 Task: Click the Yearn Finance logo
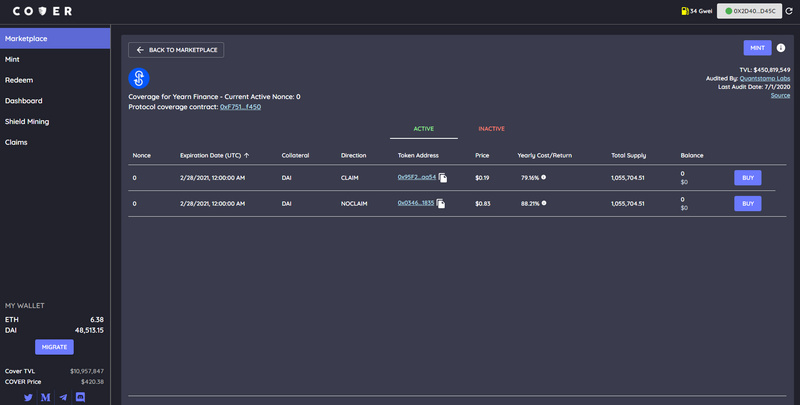point(139,79)
